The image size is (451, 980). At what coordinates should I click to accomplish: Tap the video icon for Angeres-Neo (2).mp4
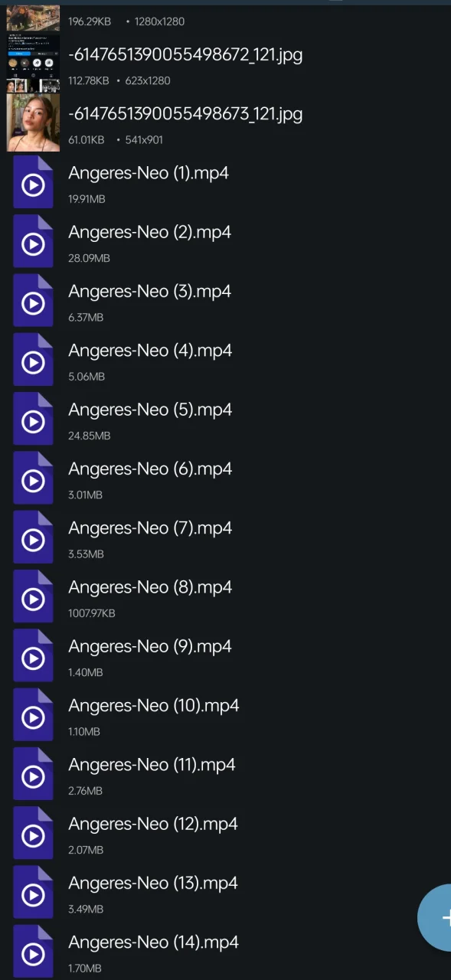33,241
